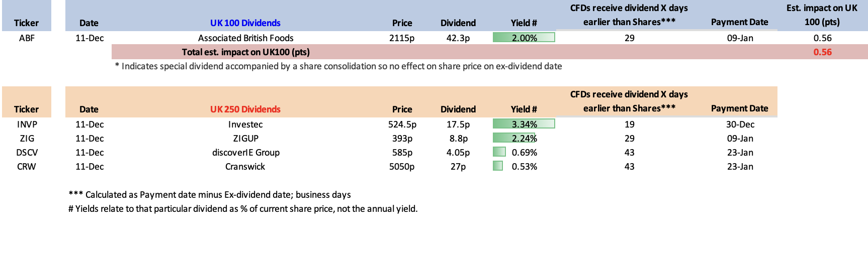Viewport: 868px width, 254px height.
Task: Select the ABF ticker cell
Action: coord(27,38)
